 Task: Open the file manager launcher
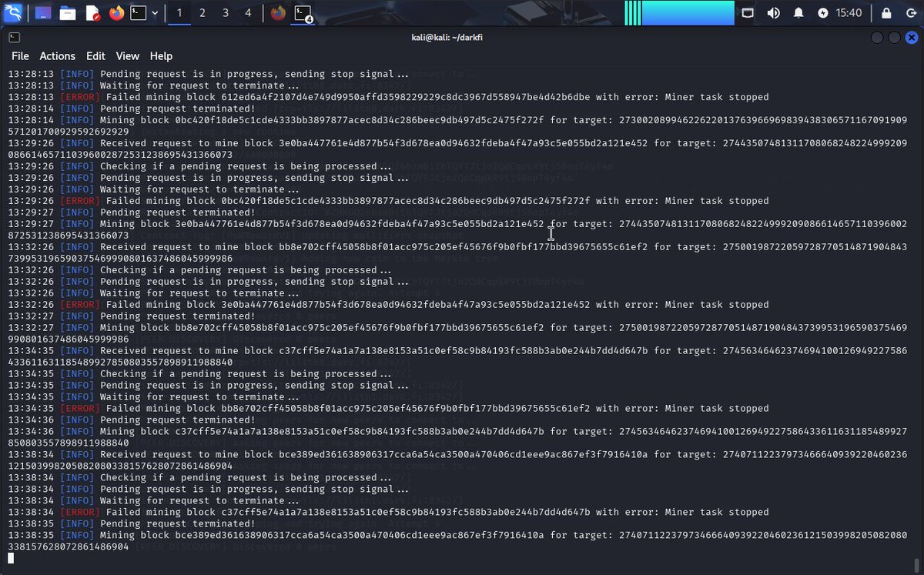(68, 13)
